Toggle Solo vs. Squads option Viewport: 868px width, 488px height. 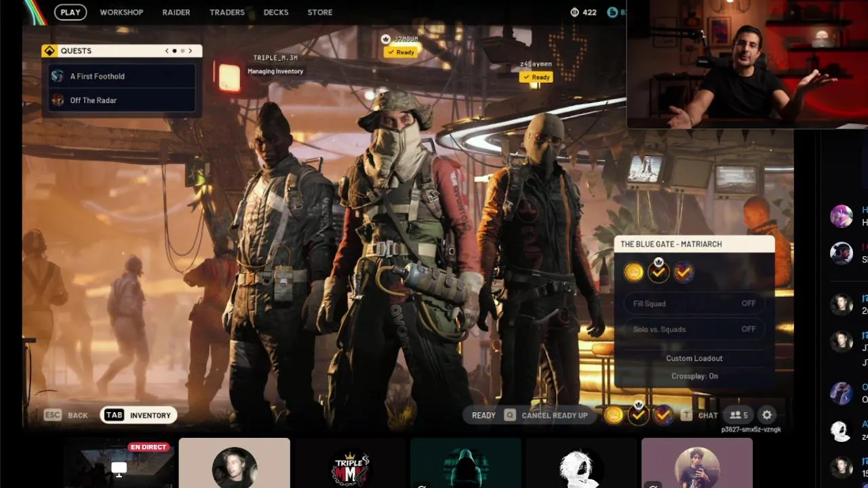click(694, 329)
